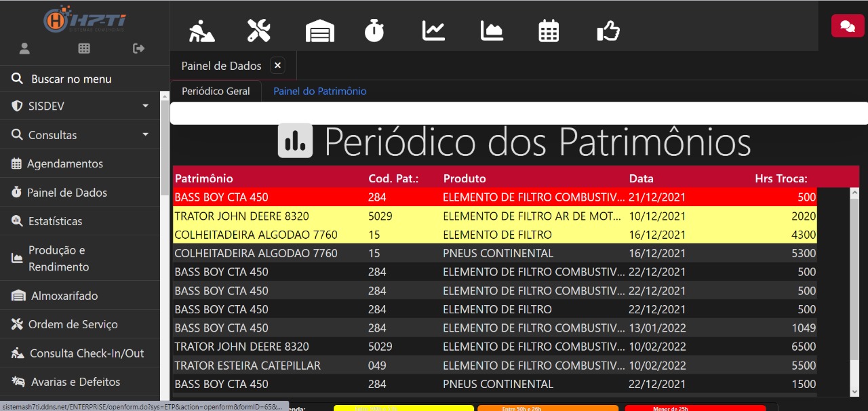Click the Data column header

[642, 178]
